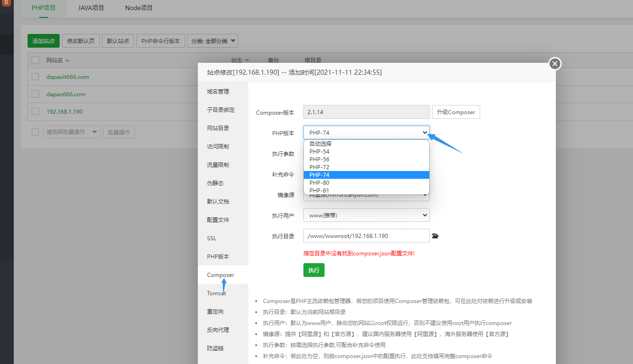The height and width of the screenshot is (364, 633).
Task: Choose PHP-81 from the version list
Action: (x=366, y=190)
